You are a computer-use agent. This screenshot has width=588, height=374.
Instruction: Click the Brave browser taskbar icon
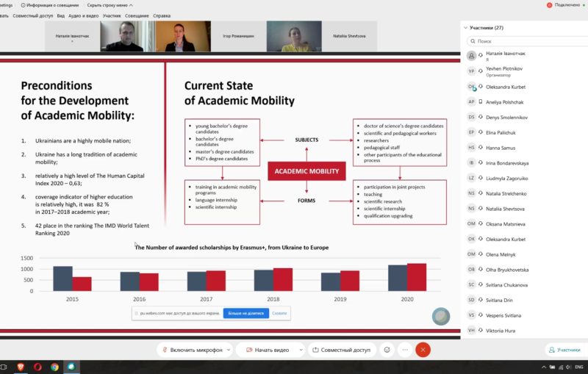click(21, 367)
